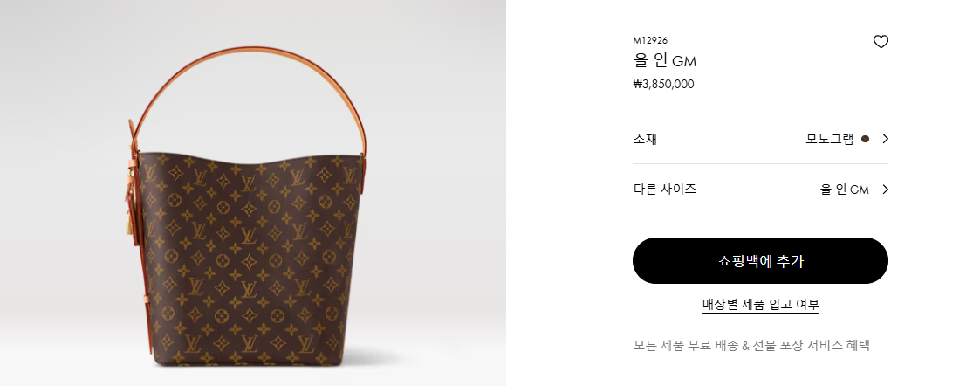Click the gray backdrop above the bag handle
Image resolution: width=980 pixels, height=386 pixels.
pos(250,22)
